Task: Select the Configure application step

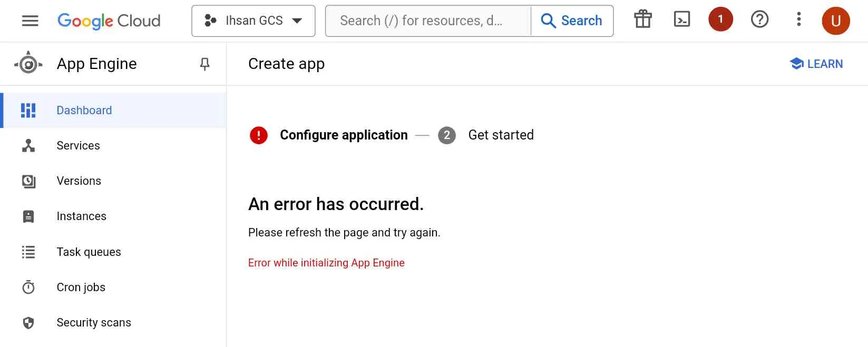Action: click(344, 135)
